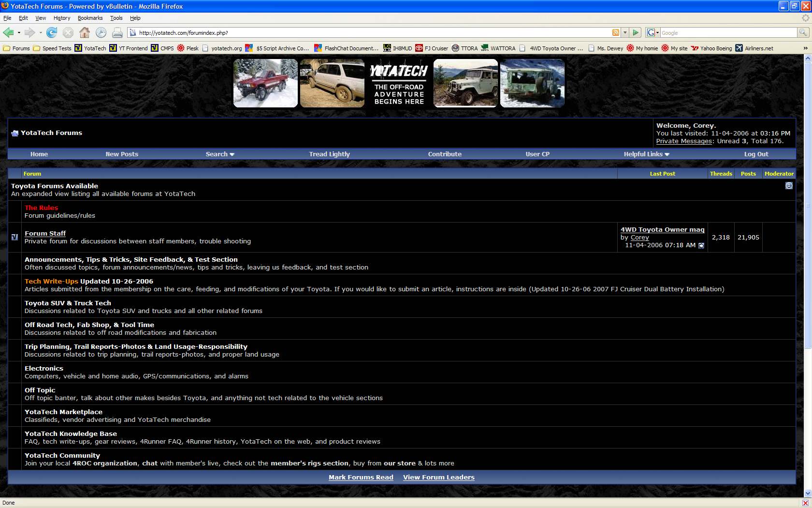Click the Contribute navbar link

pos(445,154)
